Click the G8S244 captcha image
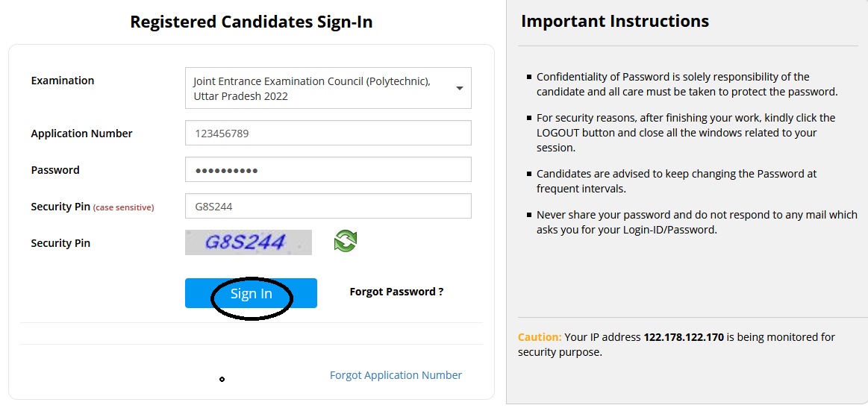868x411 pixels. (249, 242)
